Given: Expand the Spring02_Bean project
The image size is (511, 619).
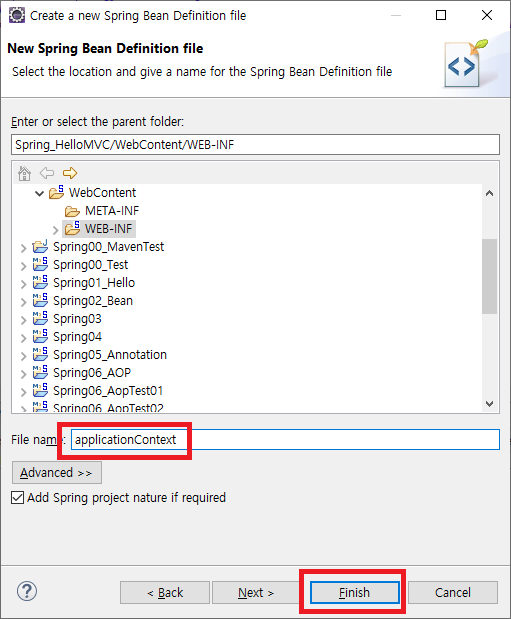Looking at the screenshot, I should point(23,302).
